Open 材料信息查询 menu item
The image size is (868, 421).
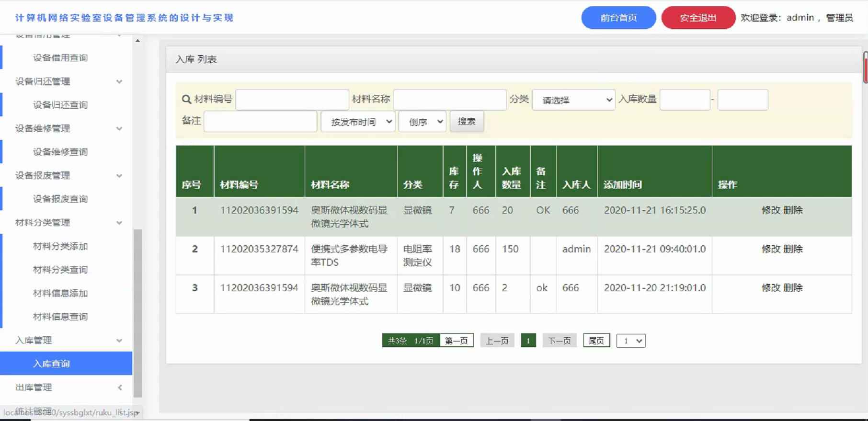tap(60, 317)
